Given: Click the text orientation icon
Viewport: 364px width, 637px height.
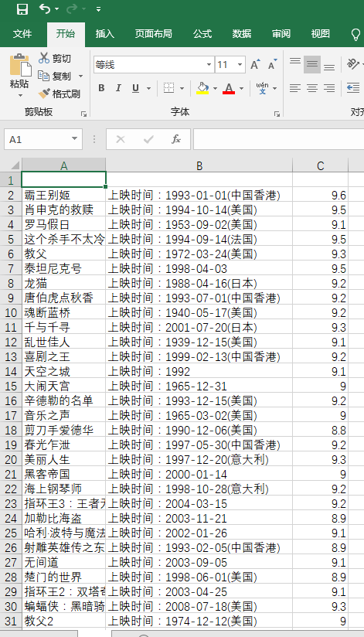Looking at the screenshot, I should coord(352,64).
